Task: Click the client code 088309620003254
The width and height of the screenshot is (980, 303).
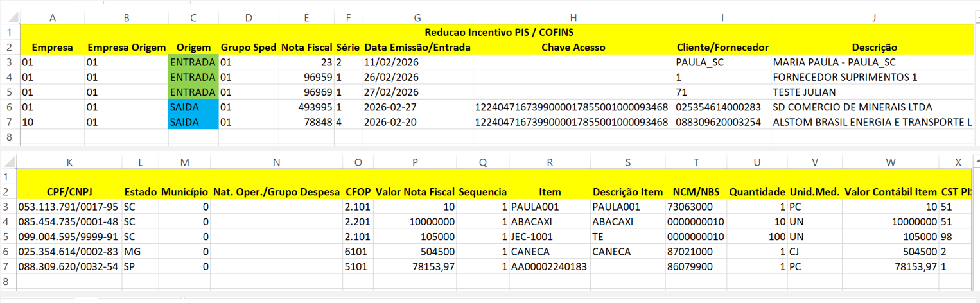Action: 722,121
